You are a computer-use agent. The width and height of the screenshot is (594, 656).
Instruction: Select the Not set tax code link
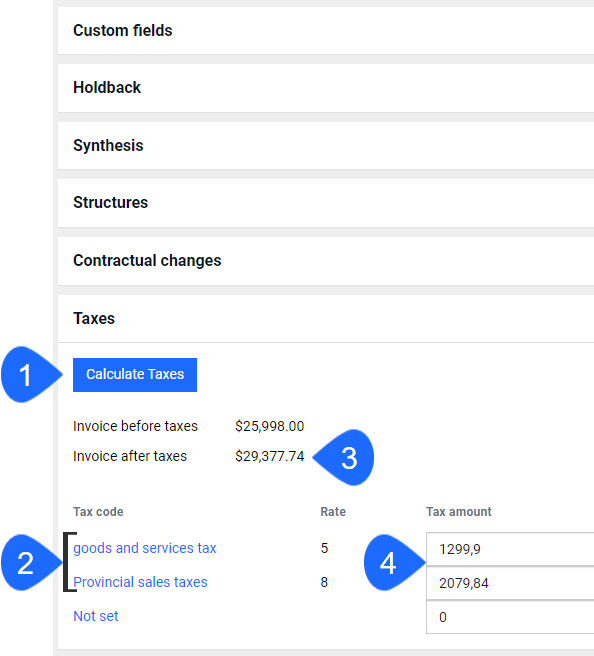point(96,616)
